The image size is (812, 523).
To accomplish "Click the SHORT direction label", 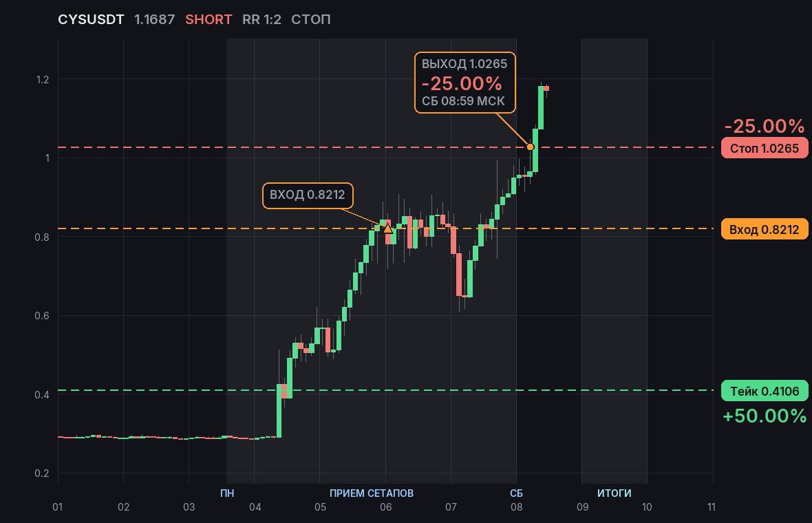I will pos(209,20).
